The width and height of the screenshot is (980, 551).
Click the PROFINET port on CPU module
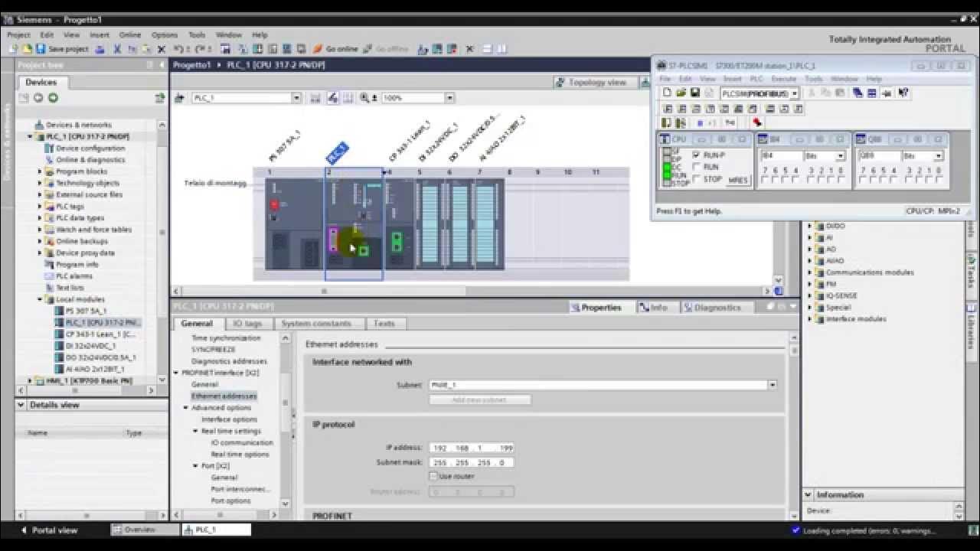tap(364, 250)
